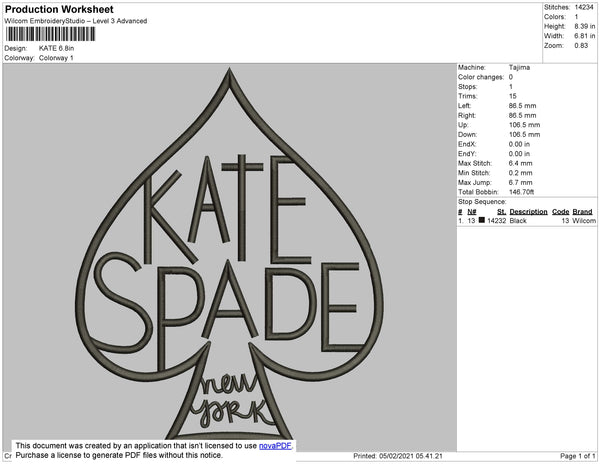
Task: Click the EndX value 0.00 in
Action: tap(519, 144)
